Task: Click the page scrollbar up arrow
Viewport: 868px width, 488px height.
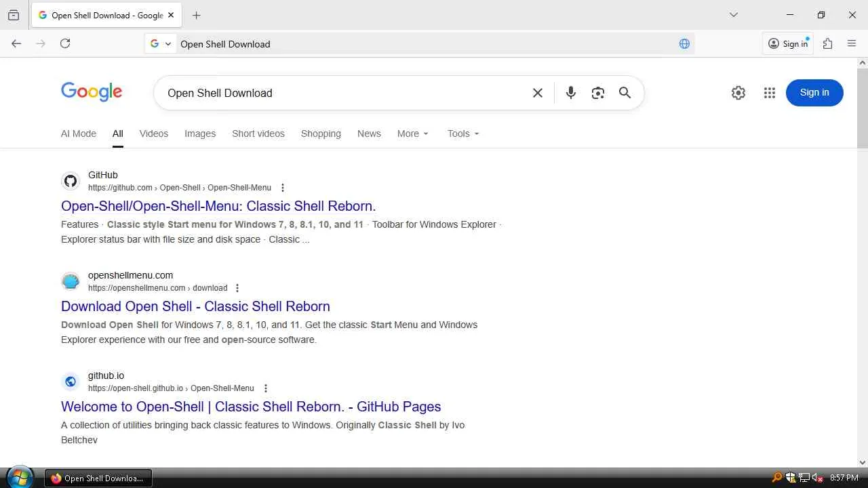Action: click(x=863, y=63)
